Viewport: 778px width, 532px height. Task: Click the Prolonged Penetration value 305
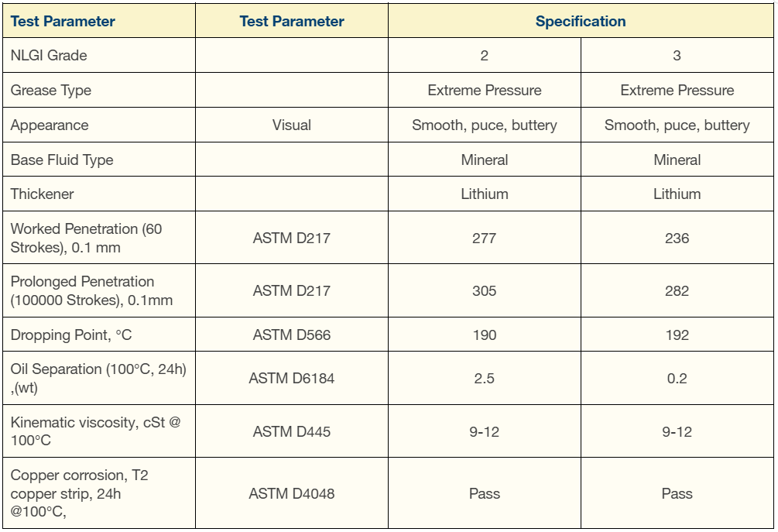485,291
